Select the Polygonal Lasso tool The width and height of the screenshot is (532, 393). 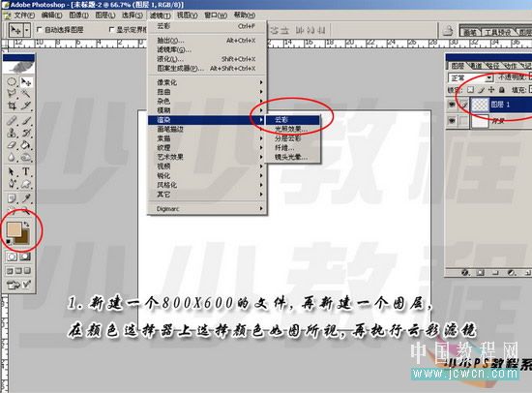(12, 93)
